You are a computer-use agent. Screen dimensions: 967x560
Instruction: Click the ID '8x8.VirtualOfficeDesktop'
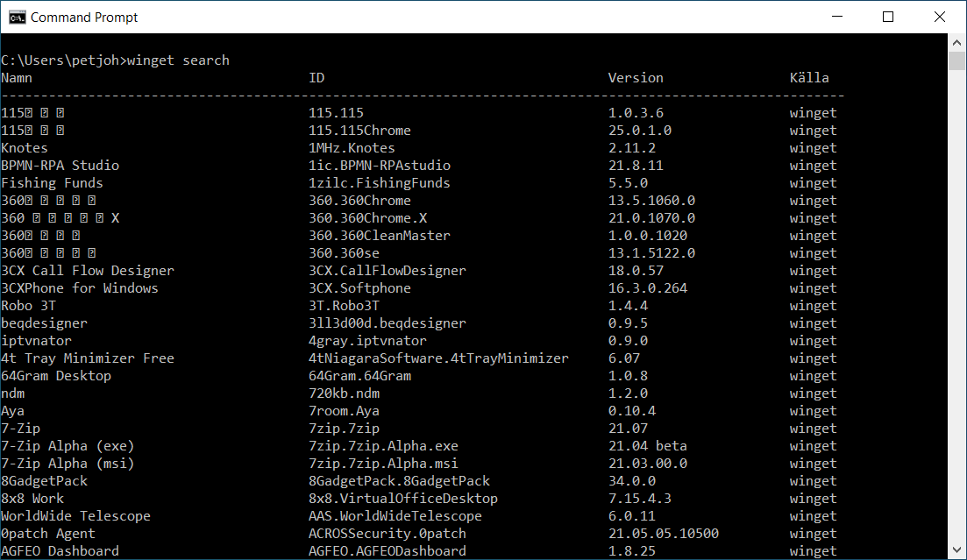coord(403,499)
